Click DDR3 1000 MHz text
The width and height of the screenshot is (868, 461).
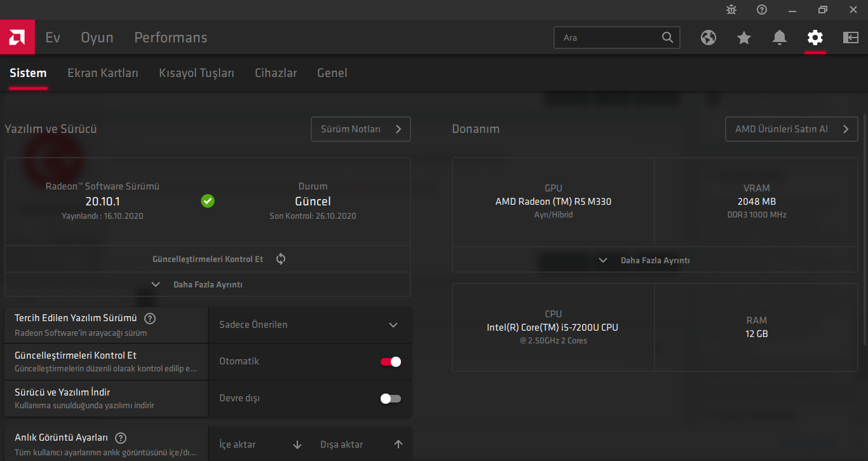pos(757,215)
